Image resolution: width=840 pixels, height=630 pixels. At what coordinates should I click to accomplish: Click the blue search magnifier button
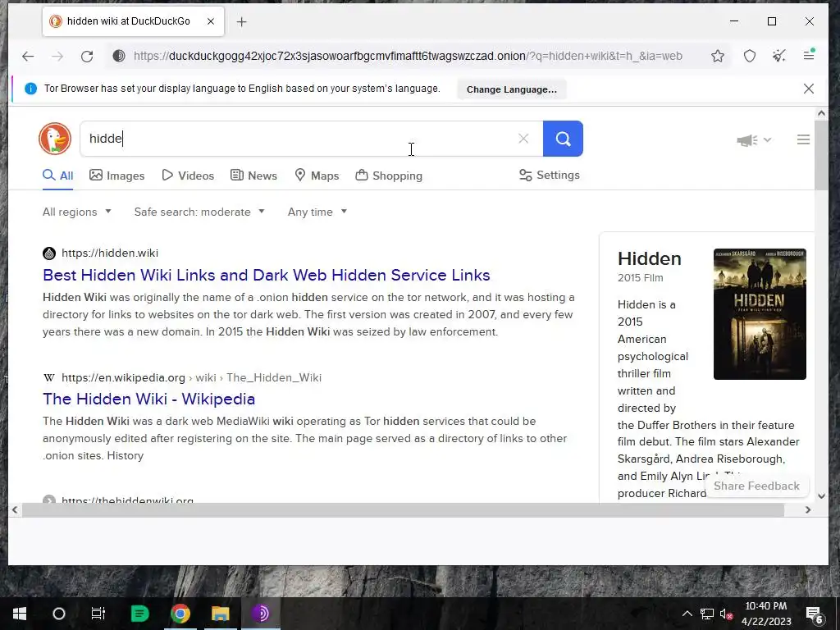(563, 139)
